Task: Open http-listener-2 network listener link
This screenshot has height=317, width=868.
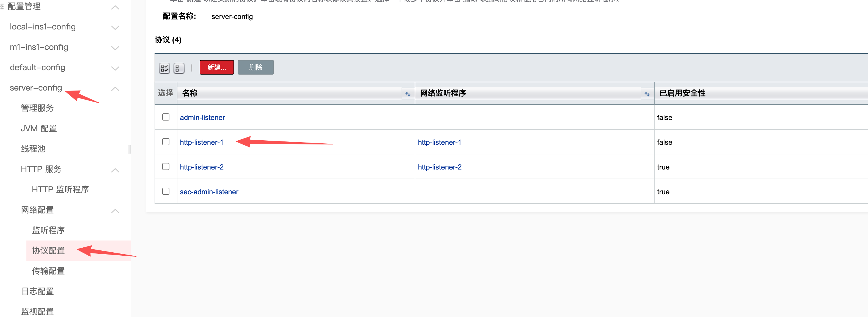Action: [440, 167]
